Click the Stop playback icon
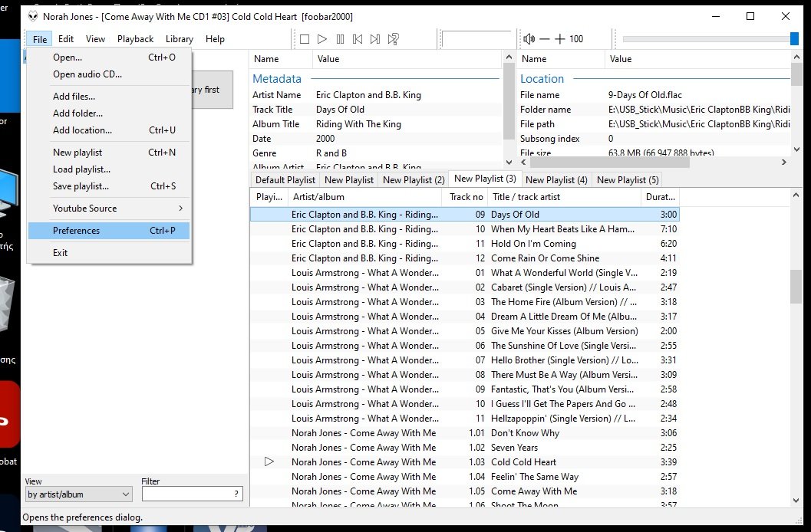This screenshot has height=532, width=811. coord(304,39)
